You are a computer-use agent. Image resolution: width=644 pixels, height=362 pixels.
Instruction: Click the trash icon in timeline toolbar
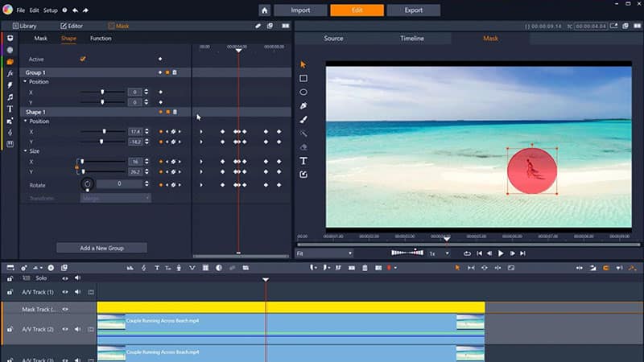click(365, 268)
